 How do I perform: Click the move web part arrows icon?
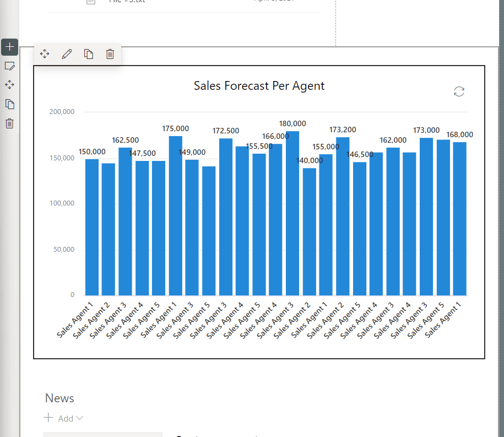(45, 53)
